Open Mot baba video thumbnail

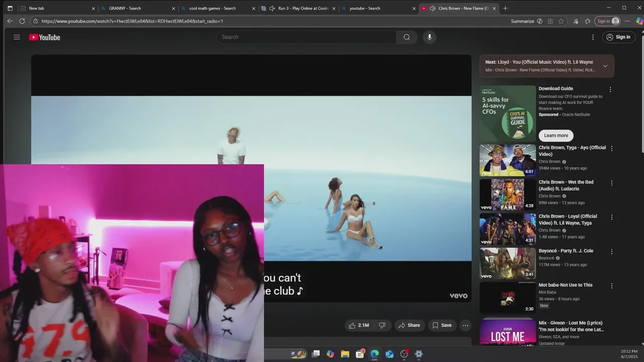[508, 297]
